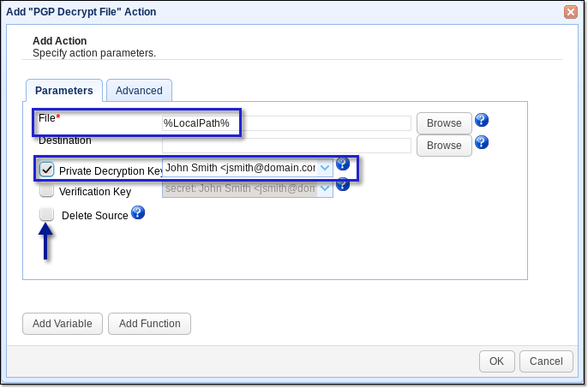Click in the File input field
The height and width of the screenshot is (388, 588).
pyautogui.click(x=286, y=123)
